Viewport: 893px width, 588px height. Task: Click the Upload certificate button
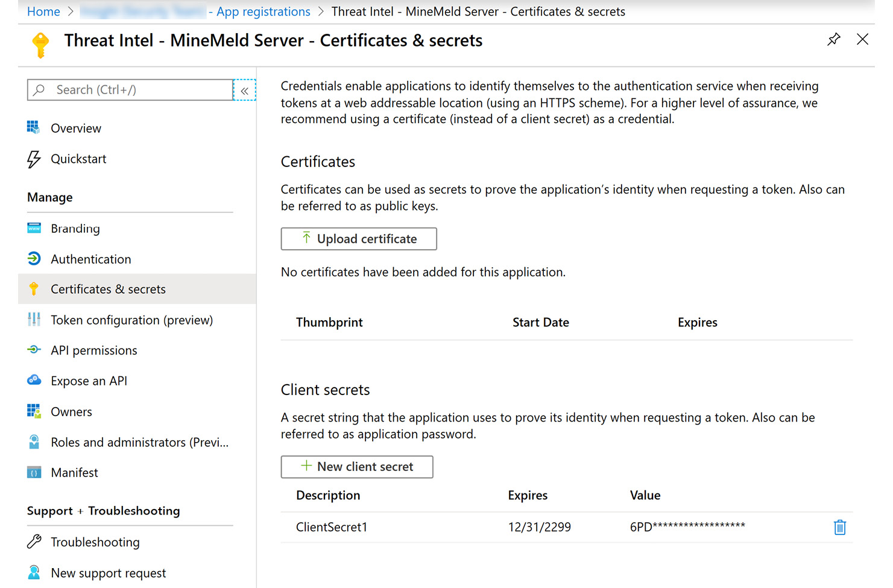click(359, 239)
